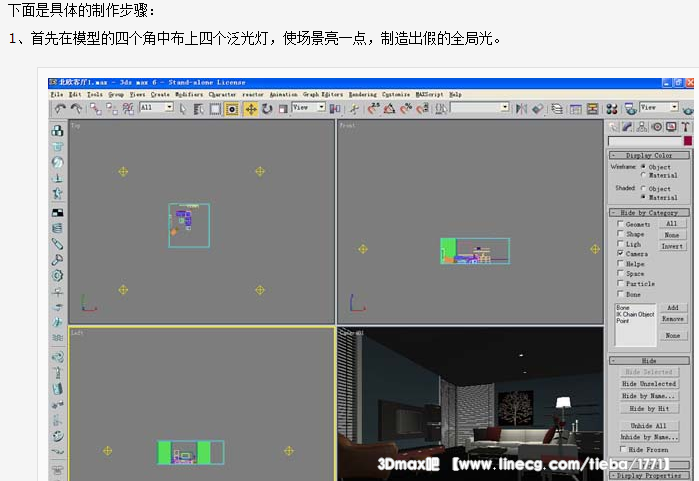Open the Select by Name list icon
Viewport: 699px width, 481px height.
click(198, 109)
